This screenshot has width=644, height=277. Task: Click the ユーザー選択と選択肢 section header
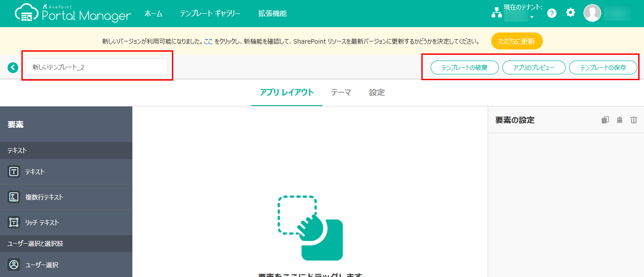click(x=66, y=244)
